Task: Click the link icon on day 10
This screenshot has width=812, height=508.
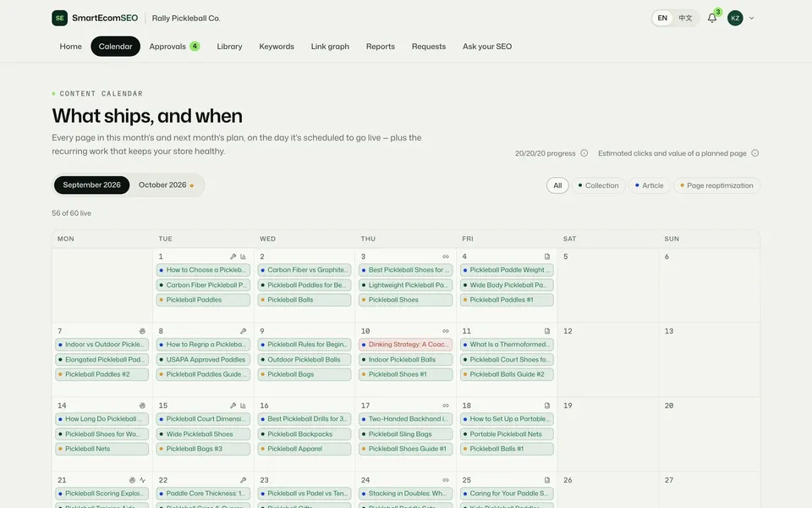Action: [446, 331]
